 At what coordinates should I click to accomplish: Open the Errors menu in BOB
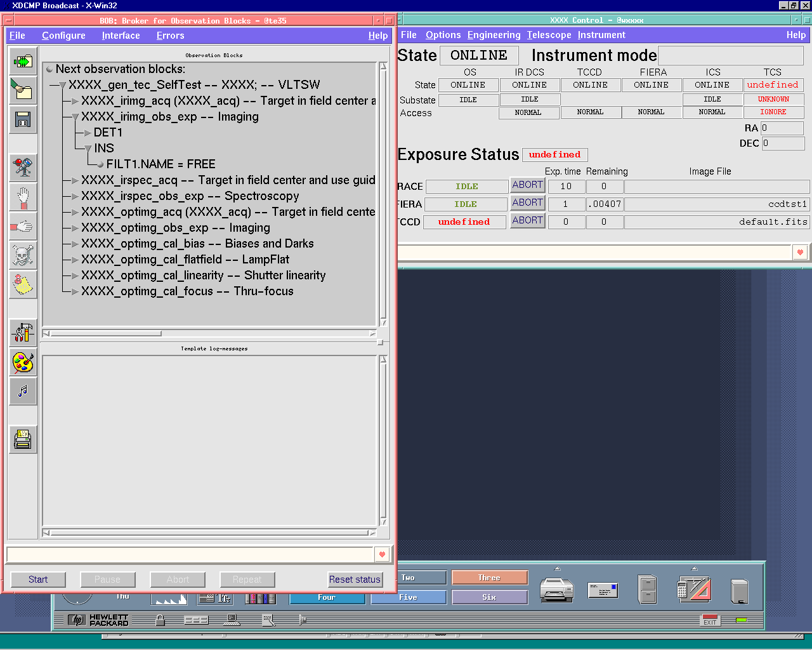coord(170,36)
